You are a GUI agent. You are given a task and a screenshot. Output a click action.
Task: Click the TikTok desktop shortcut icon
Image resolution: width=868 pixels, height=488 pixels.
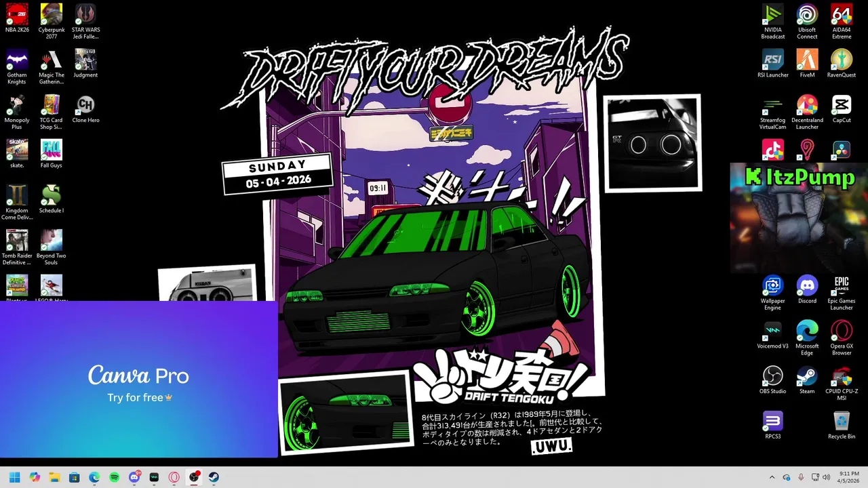click(772, 149)
